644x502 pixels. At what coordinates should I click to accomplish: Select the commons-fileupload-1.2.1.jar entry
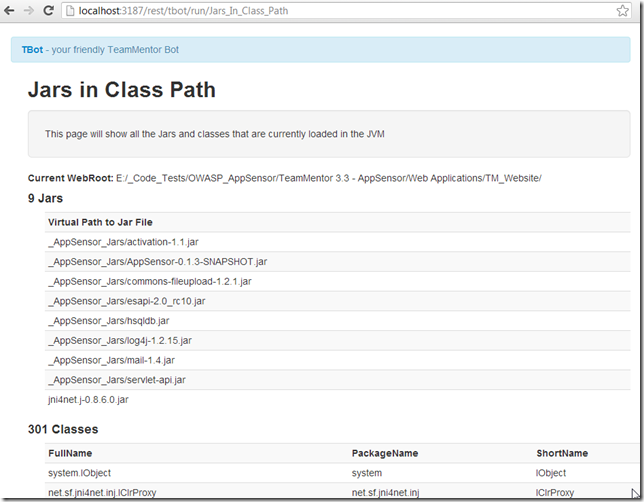149,282
